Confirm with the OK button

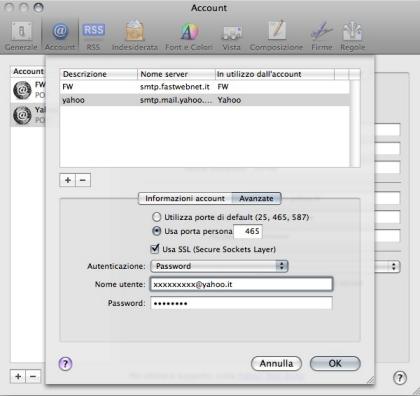point(335,363)
